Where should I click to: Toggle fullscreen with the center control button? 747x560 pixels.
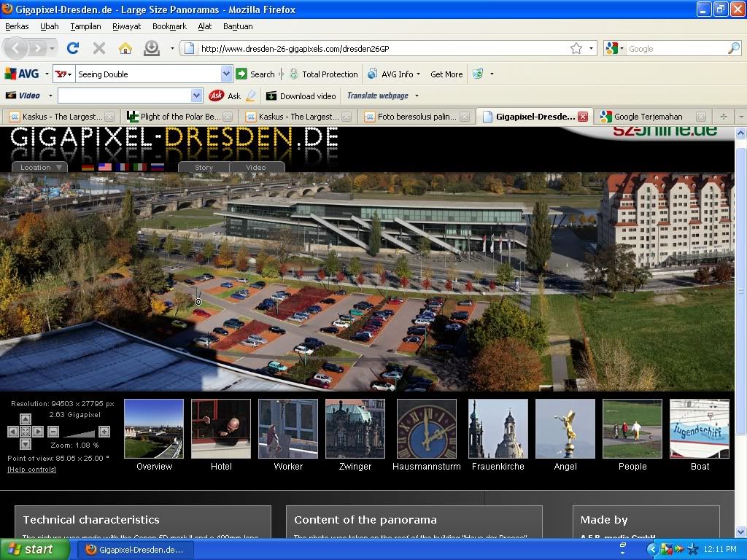coord(26,432)
